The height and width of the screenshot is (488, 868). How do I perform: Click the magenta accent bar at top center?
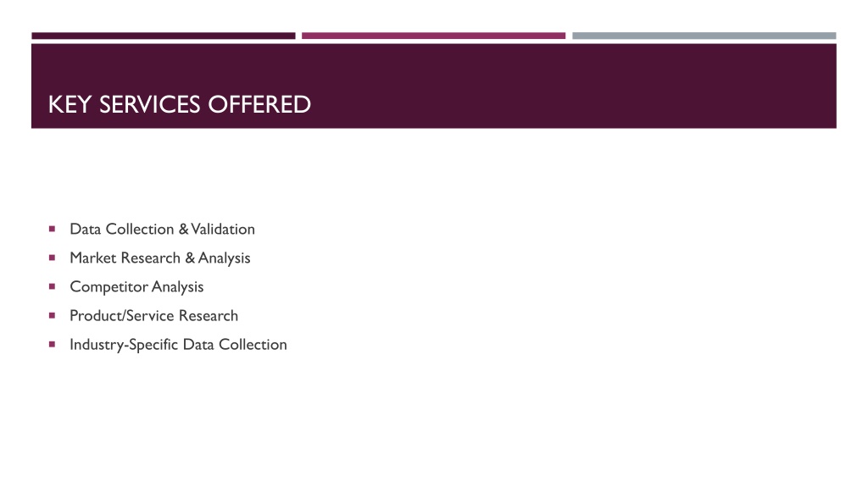pos(433,36)
